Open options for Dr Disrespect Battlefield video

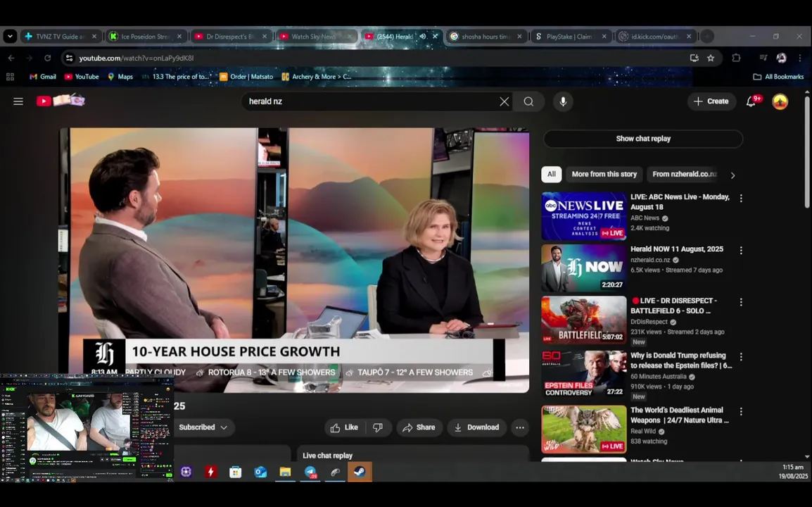741,301
